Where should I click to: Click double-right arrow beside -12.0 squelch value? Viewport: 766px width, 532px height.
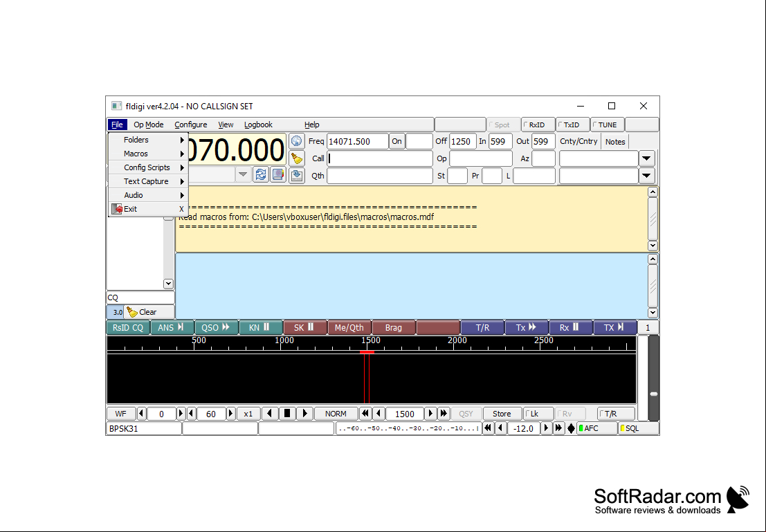(558, 428)
